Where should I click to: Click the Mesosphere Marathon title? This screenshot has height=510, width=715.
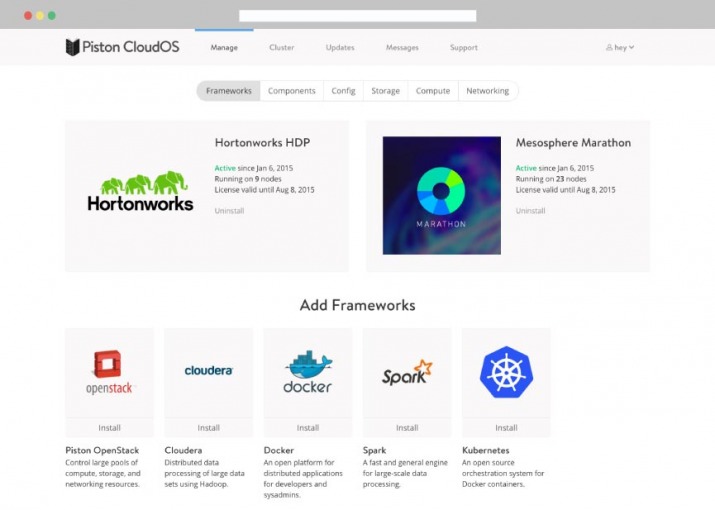[573, 143]
